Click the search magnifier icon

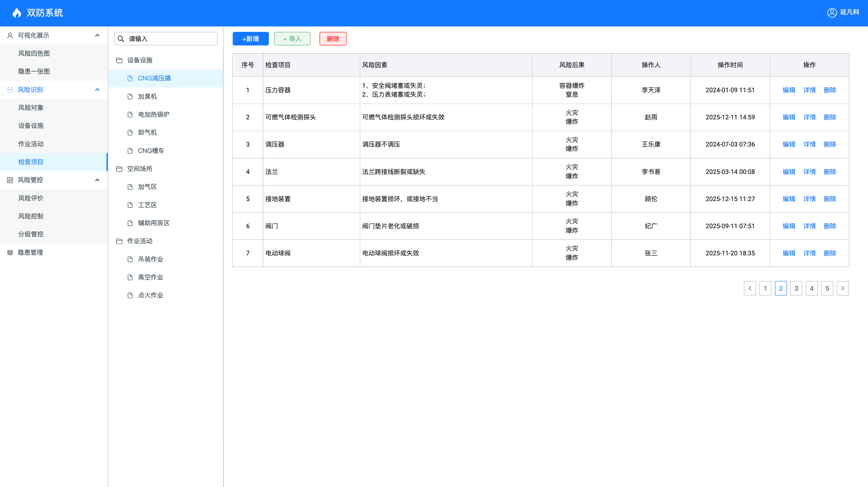click(121, 39)
